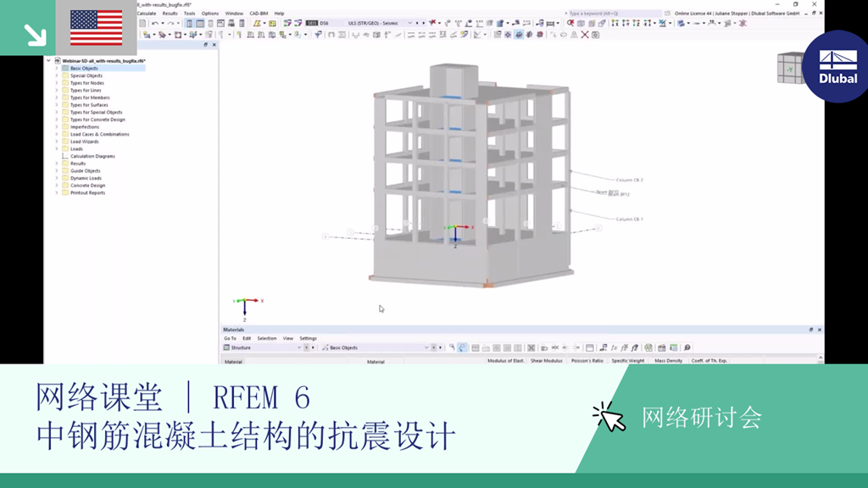
Task: Open the Tools menu
Action: [189, 14]
